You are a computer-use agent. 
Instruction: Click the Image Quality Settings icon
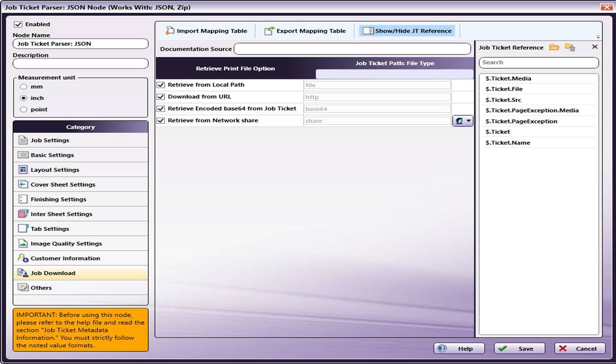point(23,243)
